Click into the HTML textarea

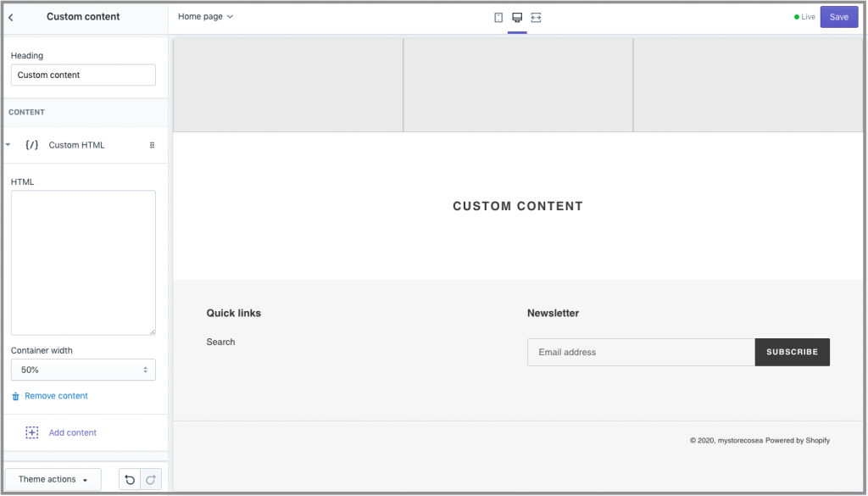83,263
